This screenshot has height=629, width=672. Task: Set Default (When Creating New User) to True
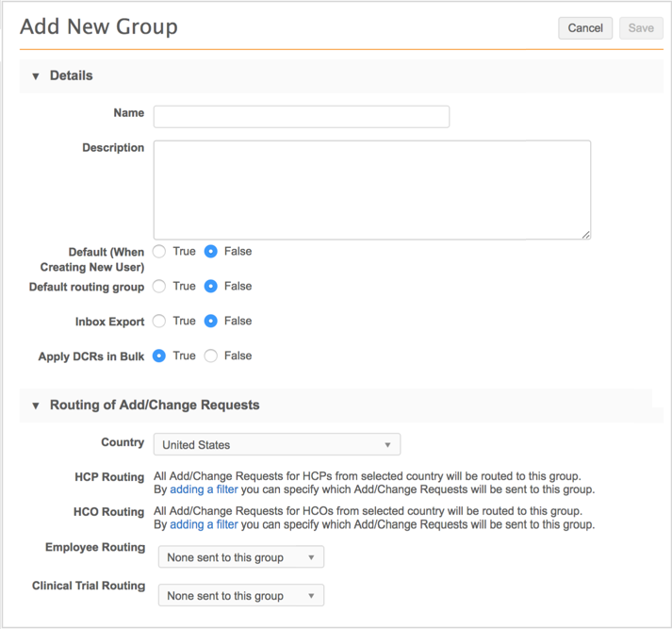click(159, 252)
